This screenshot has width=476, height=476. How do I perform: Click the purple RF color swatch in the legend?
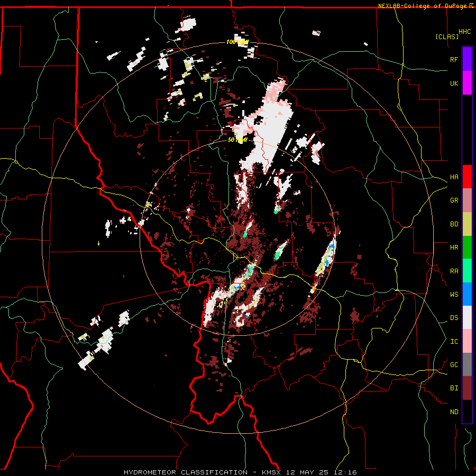point(467,59)
